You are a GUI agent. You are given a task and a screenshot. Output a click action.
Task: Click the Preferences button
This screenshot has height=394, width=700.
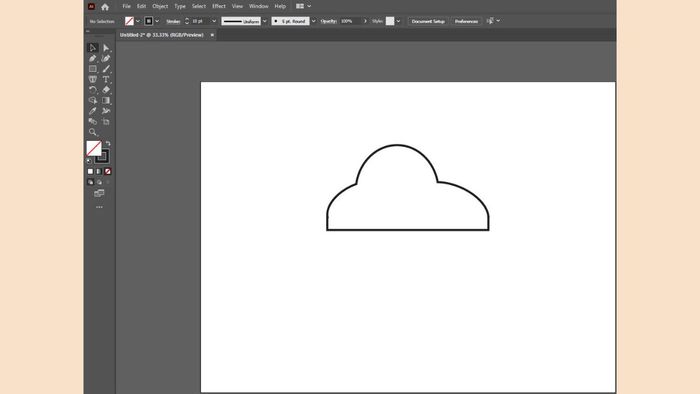click(x=466, y=21)
